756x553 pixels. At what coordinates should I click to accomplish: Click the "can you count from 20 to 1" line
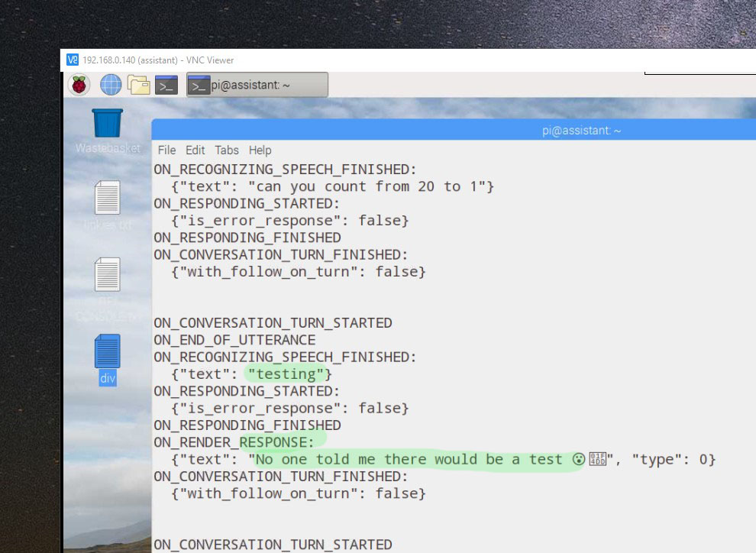point(333,186)
